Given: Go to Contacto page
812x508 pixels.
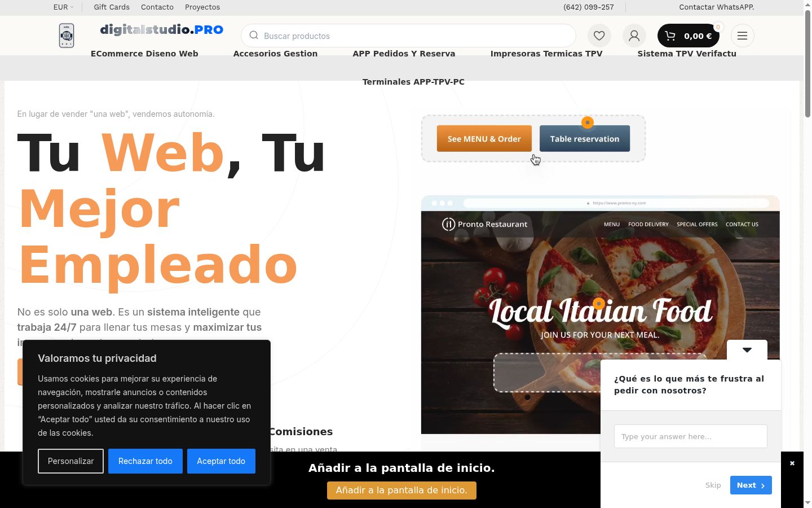Looking at the screenshot, I should [x=157, y=7].
